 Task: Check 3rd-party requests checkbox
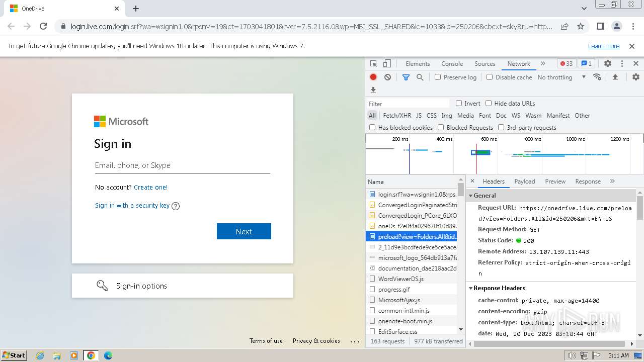coord(501,127)
